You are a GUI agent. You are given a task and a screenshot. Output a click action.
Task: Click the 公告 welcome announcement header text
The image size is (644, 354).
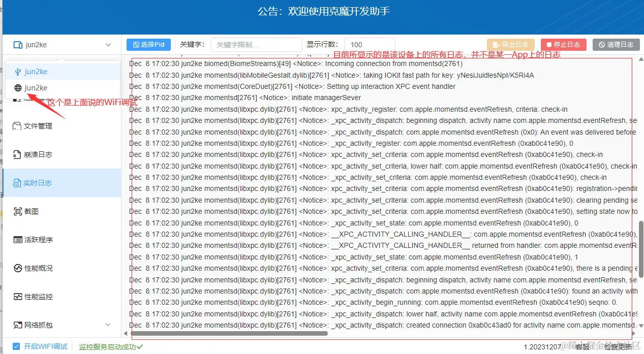pos(323,12)
